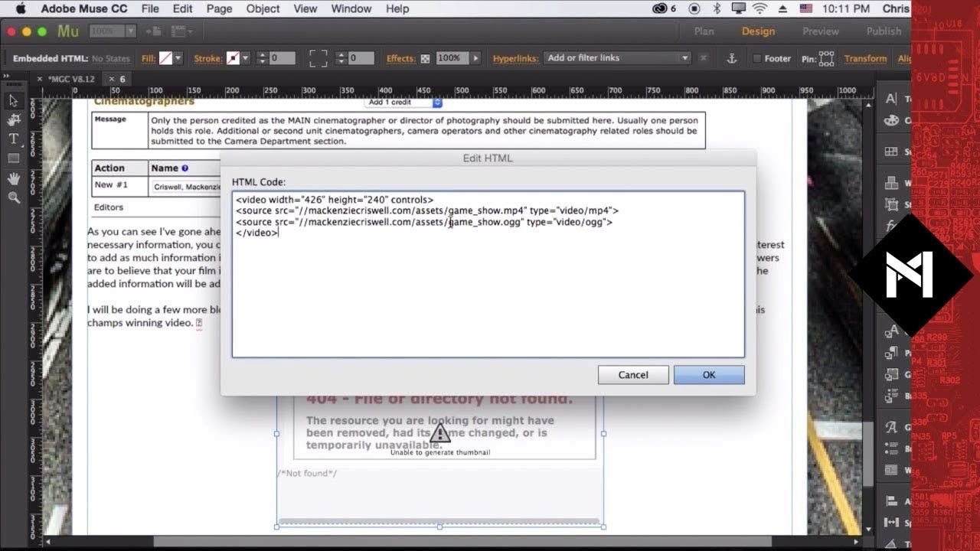Image resolution: width=980 pixels, height=551 pixels.
Task: Select the Hand tool
Action: 13,178
